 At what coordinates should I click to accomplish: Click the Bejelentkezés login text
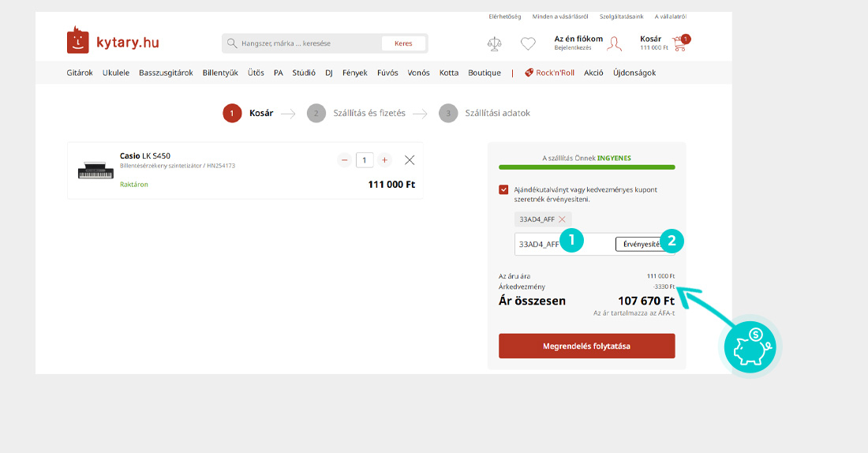(x=572, y=48)
